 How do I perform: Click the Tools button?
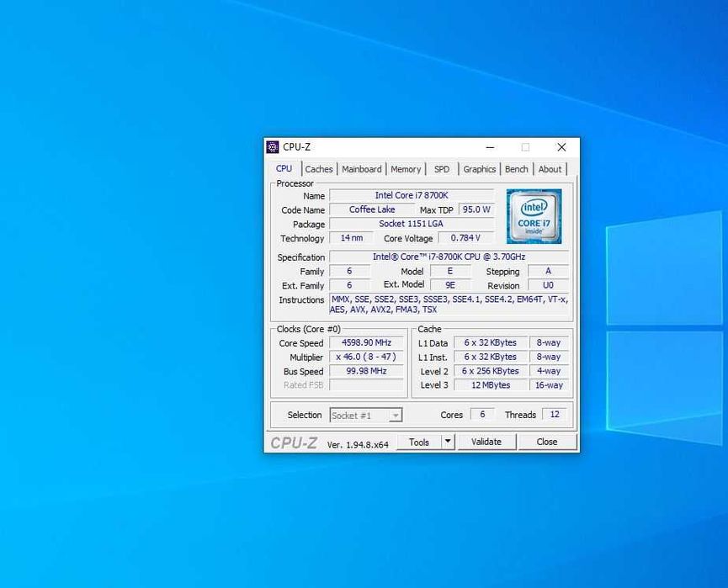click(x=419, y=442)
